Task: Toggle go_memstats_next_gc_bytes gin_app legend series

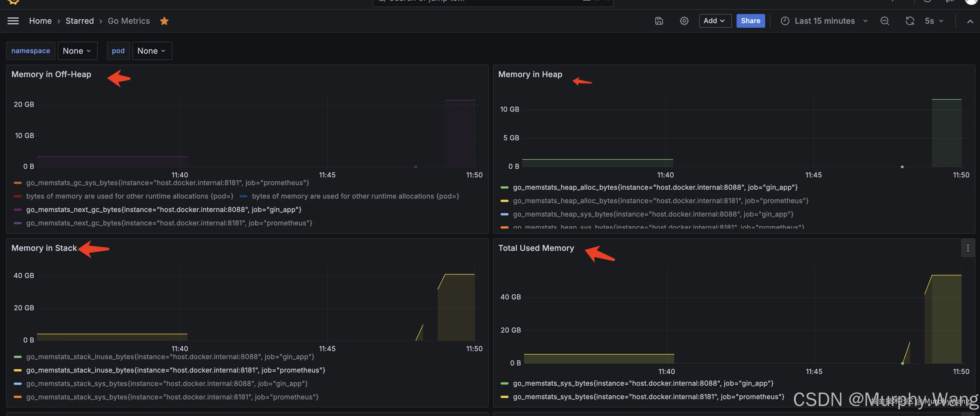Action: (x=164, y=210)
